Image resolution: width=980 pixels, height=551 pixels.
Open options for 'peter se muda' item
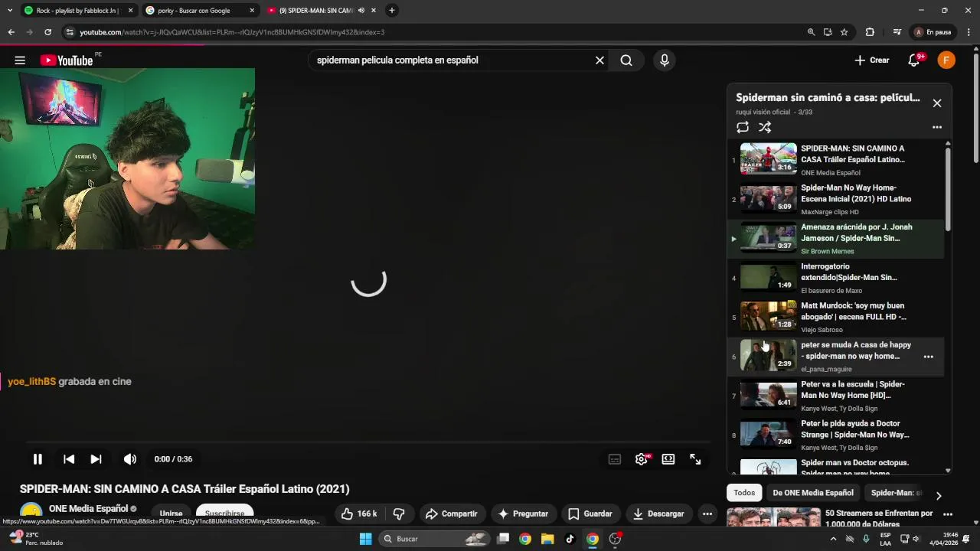pyautogui.click(x=928, y=357)
